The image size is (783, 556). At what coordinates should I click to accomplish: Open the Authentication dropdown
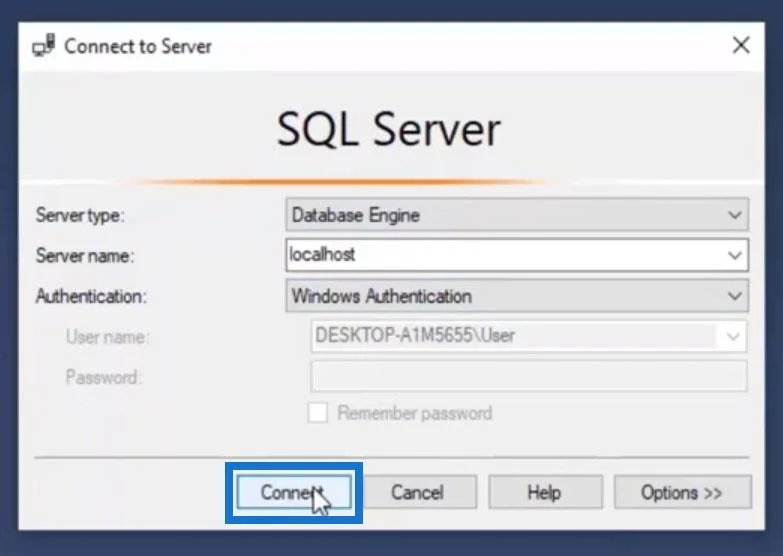pos(517,296)
